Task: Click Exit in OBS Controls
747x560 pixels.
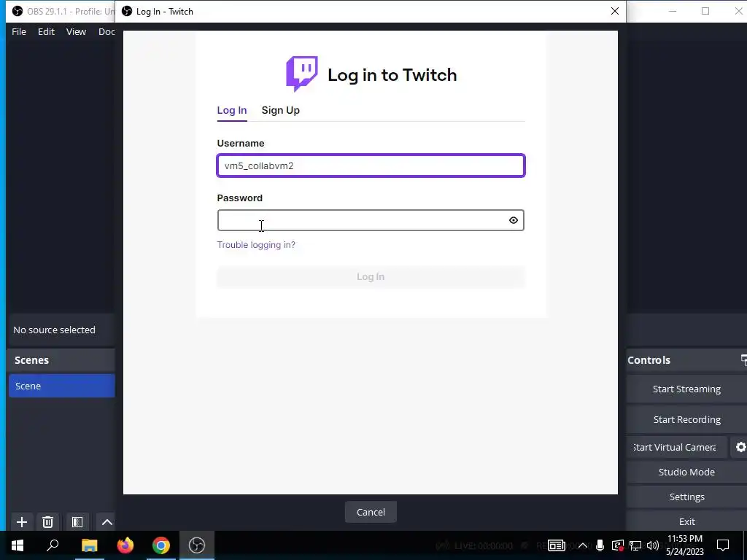Action: pyautogui.click(x=686, y=521)
